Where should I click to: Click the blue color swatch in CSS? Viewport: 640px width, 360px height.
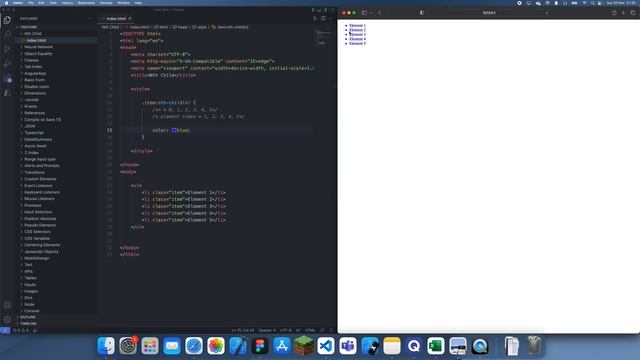click(x=174, y=130)
